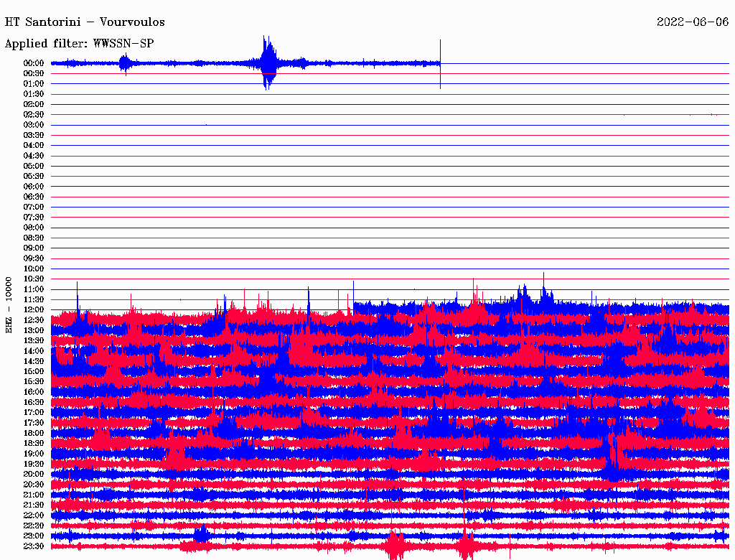
Task: Click the 08:00 time label
Action: pyautogui.click(x=34, y=228)
